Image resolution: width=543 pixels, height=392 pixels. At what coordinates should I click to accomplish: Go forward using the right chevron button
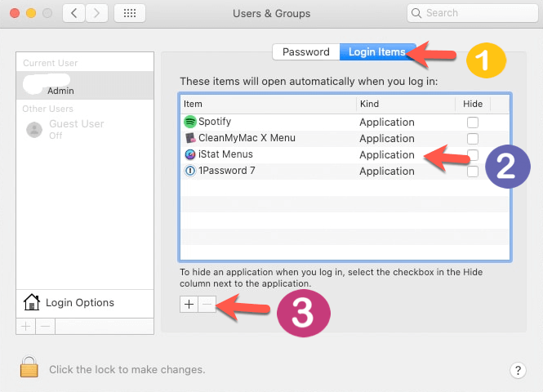tap(96, 13)
